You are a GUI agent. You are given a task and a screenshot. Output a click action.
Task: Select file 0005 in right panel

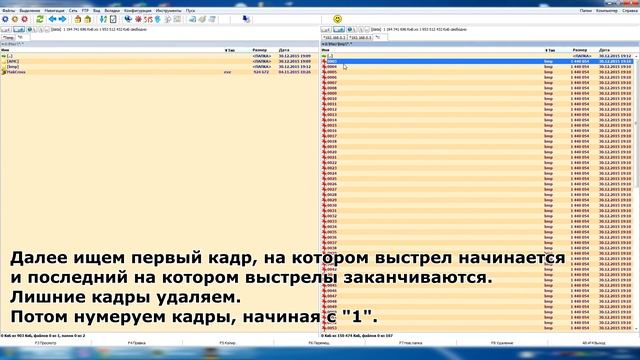click(x=478, y=72)
